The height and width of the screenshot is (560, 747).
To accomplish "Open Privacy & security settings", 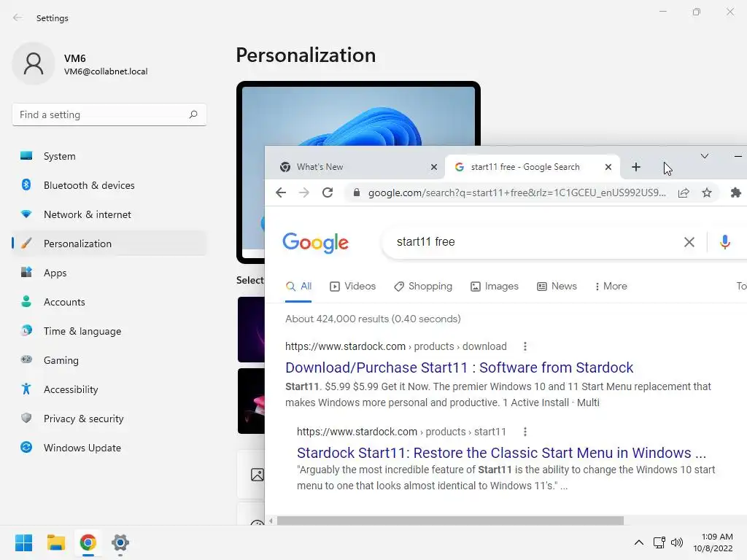I will click(109, 419).
